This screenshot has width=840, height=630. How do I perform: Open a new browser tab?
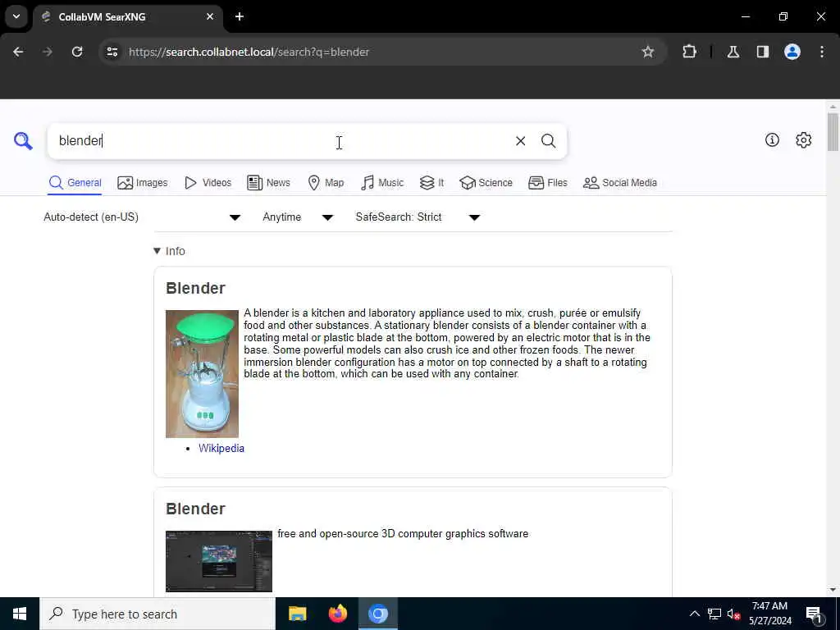click(x=240, y=16)
